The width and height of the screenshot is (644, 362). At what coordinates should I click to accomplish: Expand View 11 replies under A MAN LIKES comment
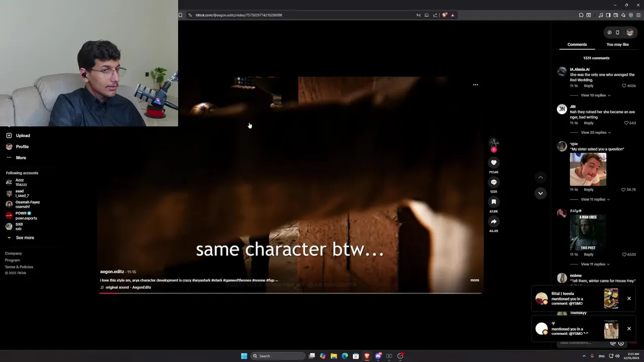coord(595,264)
